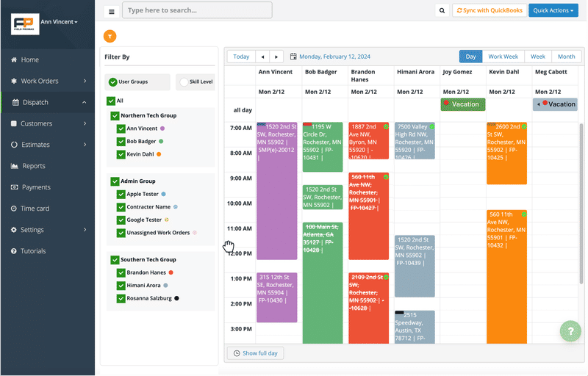Click the calendar date picker icon

click(293, 57)
